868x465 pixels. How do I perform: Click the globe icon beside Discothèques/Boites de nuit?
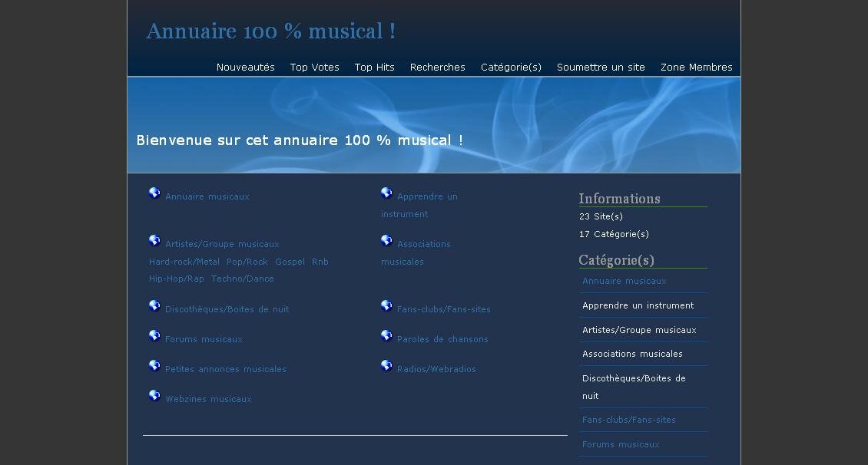click(154, 305)
